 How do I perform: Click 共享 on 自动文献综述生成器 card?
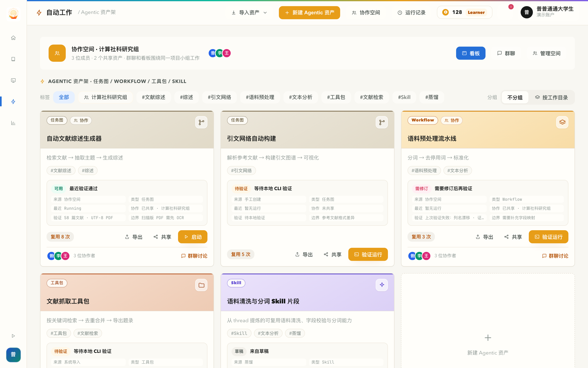(x=162, y=237)
